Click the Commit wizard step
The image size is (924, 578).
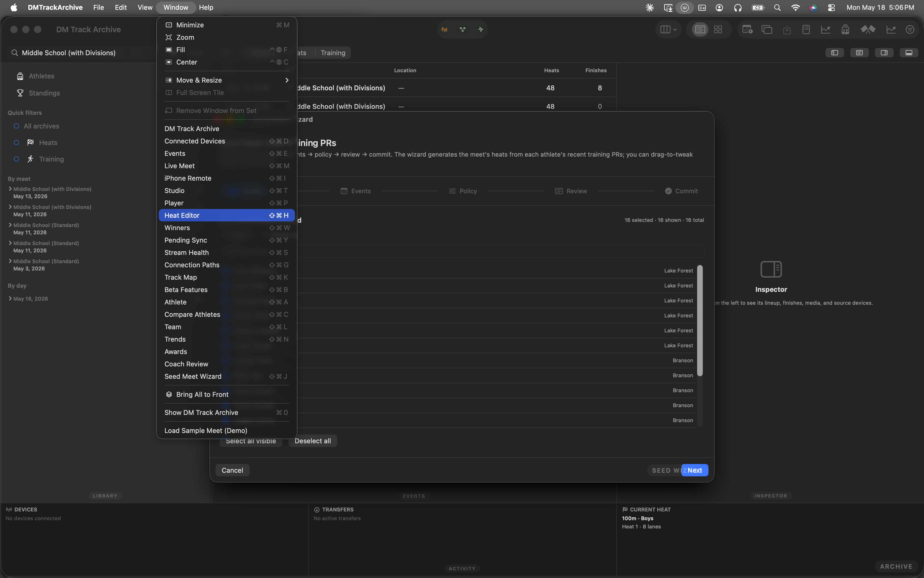681,191
